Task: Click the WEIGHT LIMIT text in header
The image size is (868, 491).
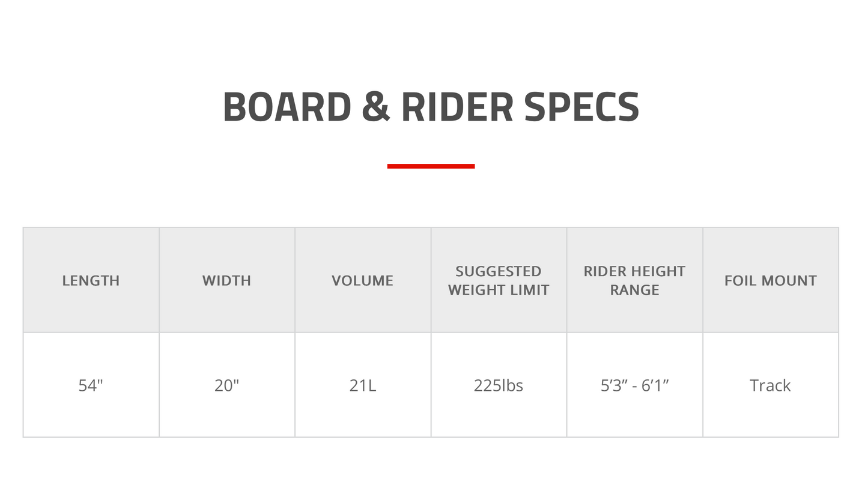Action: [x=498, y=290]
